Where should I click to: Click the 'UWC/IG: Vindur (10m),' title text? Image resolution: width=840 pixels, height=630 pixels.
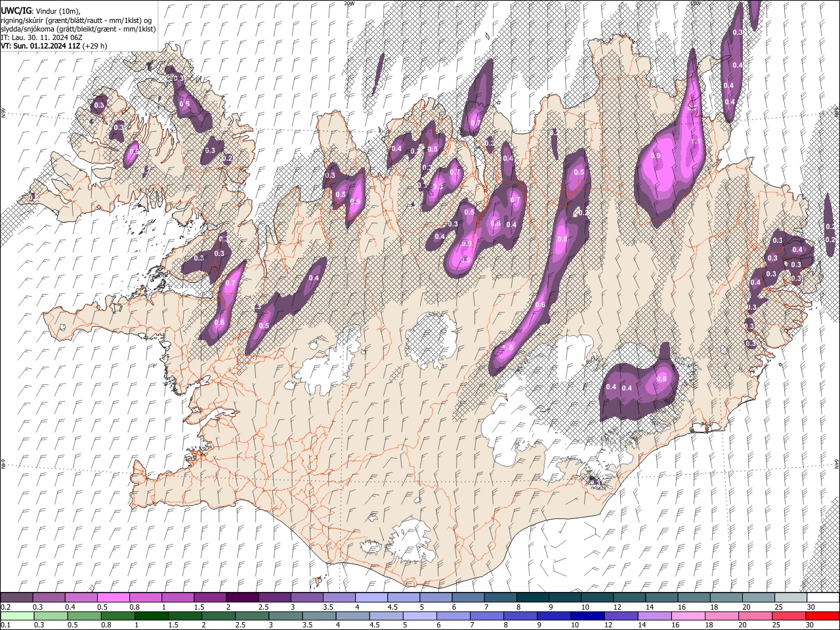click(39, 11)
